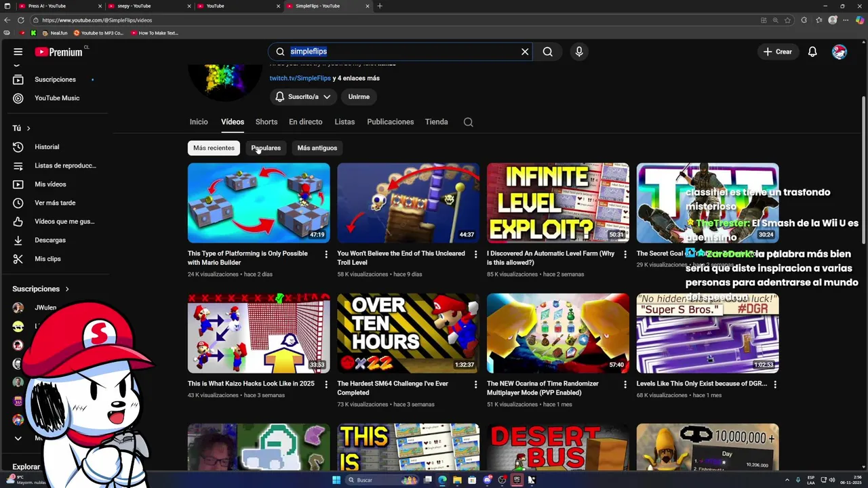Viewport: 868px width, 488px height.
Task: Sort videos by Populares
Action: click(x=266, y=148)
